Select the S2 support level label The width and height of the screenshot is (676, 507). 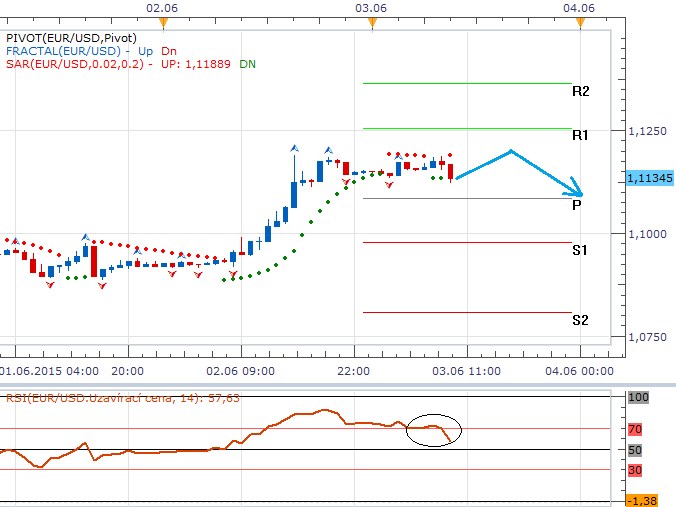coord(580,320)
